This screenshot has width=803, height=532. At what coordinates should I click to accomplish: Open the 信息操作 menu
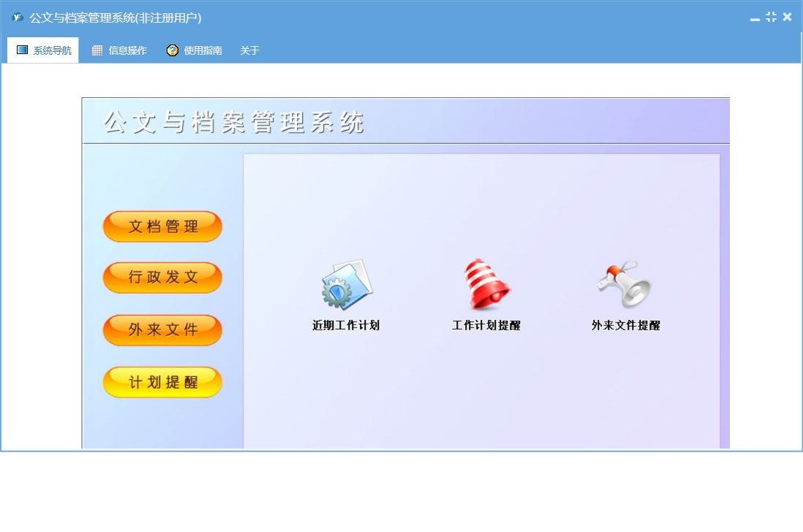coord(119,50)
